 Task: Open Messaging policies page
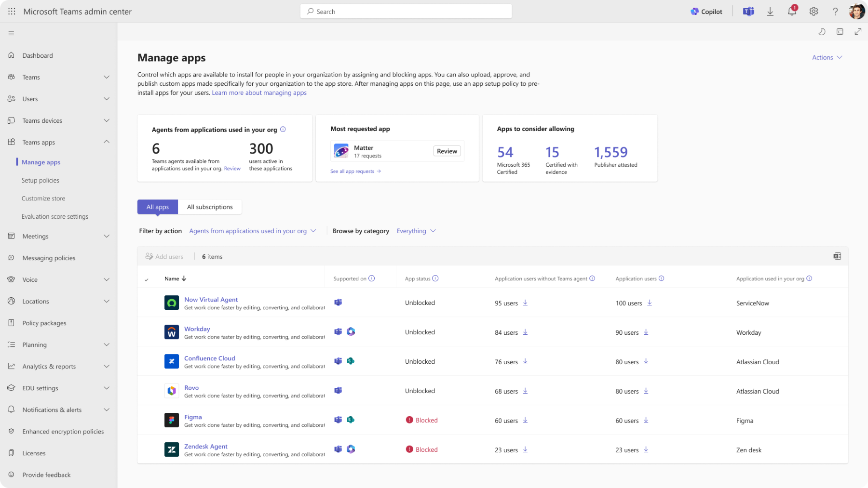(49, 258)
